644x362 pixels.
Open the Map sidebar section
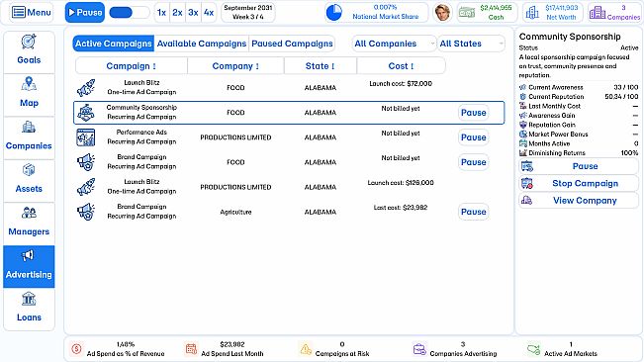point(29,95)
